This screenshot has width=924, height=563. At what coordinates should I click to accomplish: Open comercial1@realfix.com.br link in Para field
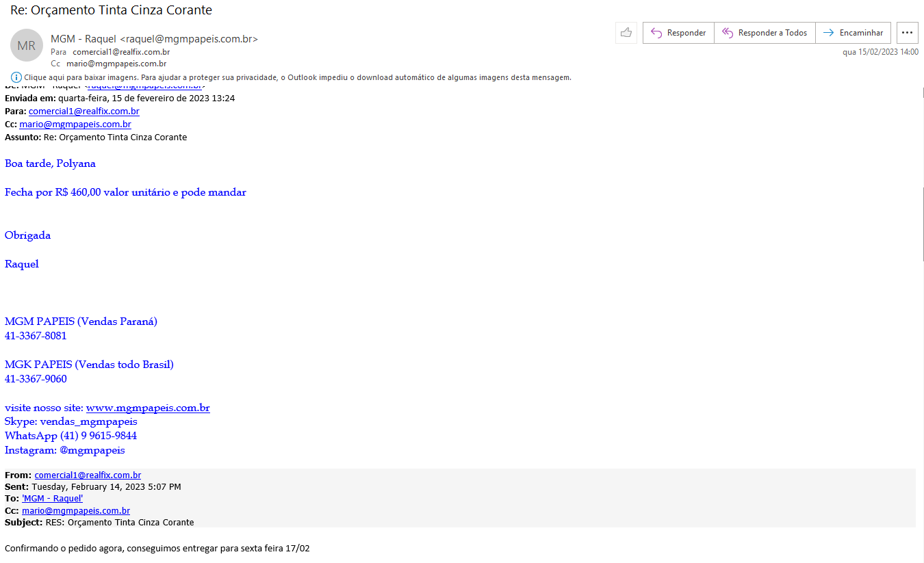click(x=84, y=111)
